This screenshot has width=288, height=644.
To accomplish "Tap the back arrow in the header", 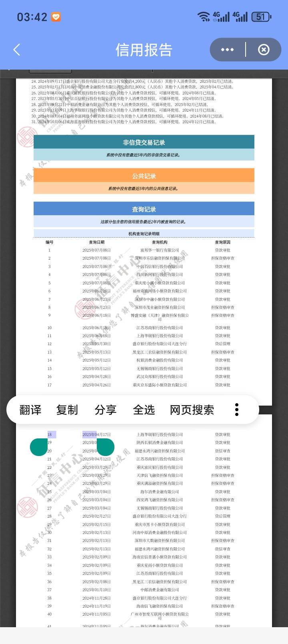I will point(16,50).
